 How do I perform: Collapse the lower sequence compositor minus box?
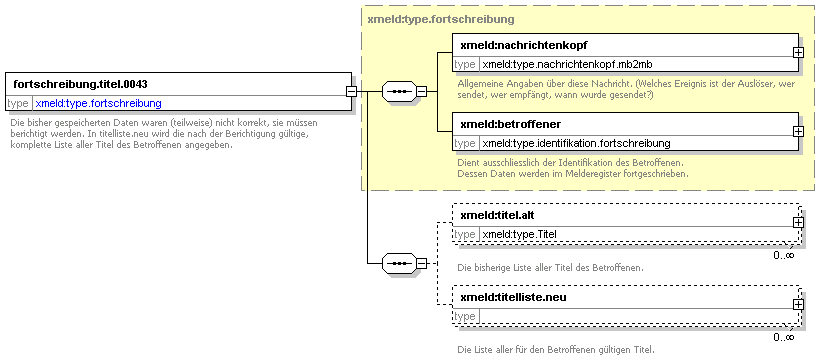(x=421, y=263)
